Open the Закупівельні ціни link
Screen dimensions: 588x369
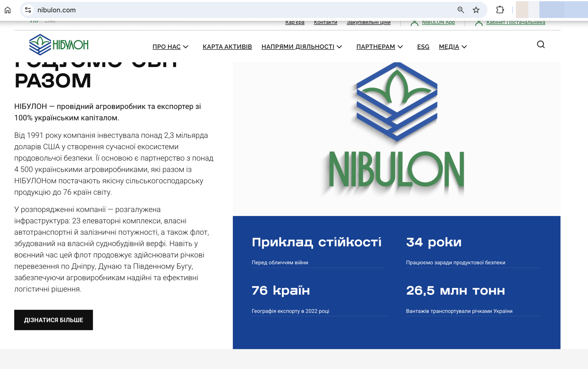point(369,22)
